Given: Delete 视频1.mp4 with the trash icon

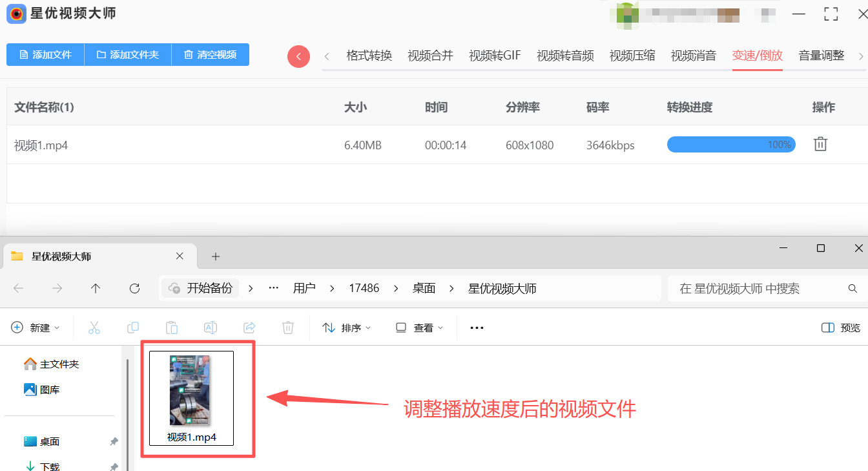Looking at the screenshot, I should (820, 144).
